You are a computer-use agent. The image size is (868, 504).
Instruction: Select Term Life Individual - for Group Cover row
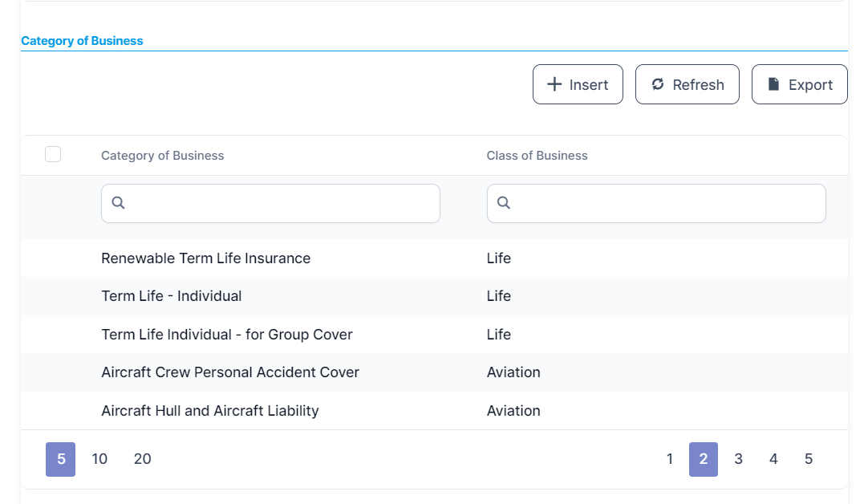click(x=226, y=335)
